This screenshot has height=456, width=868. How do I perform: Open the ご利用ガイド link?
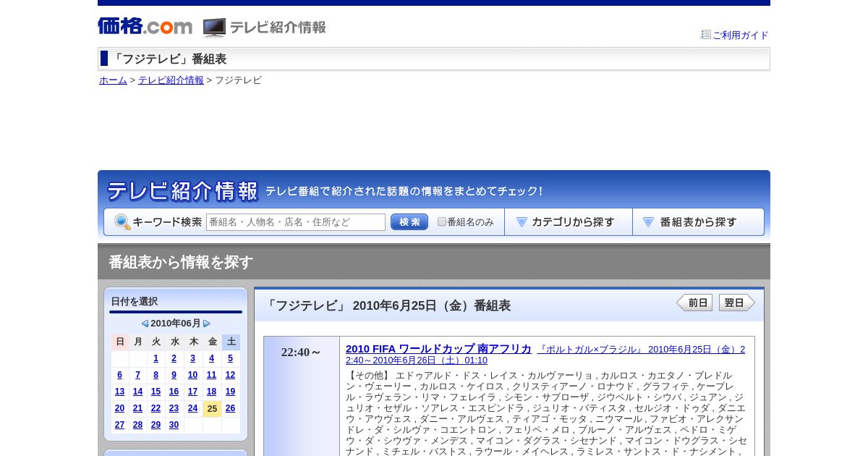point(741,35)
